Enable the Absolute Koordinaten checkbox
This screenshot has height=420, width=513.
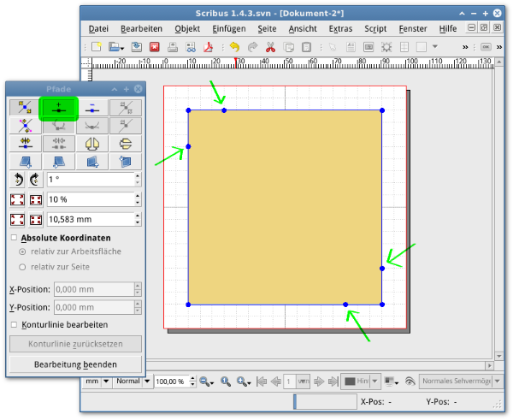[14, 238]
